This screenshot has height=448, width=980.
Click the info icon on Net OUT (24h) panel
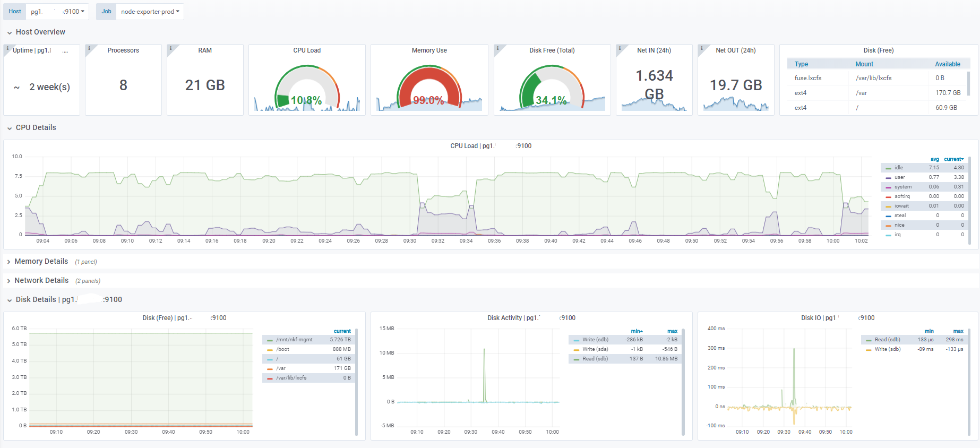[701, 48]
